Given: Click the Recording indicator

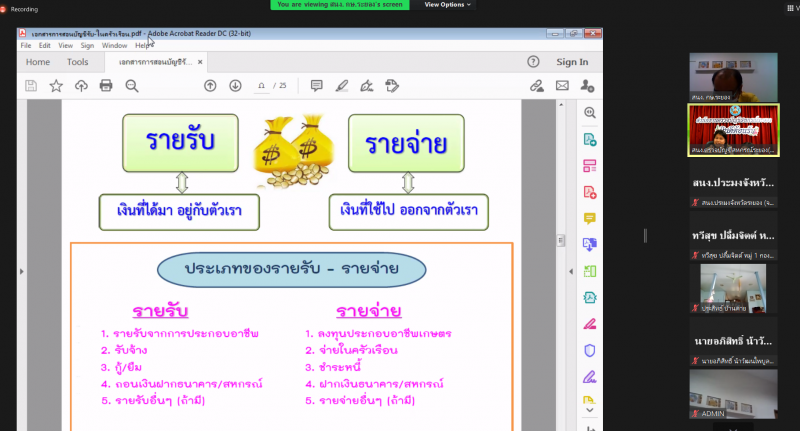Looking at the screenshot, I should click(x=19, y=9).
